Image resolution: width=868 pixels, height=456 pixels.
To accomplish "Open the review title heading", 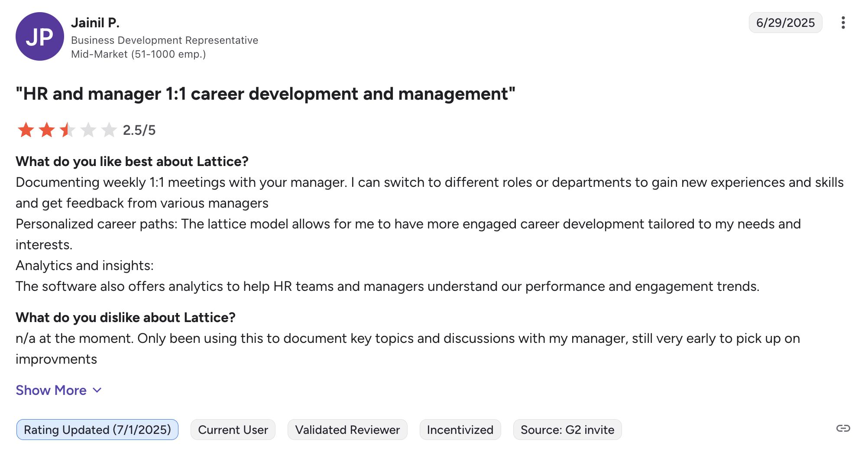I will pyautogui.click(x=266, y=94).
